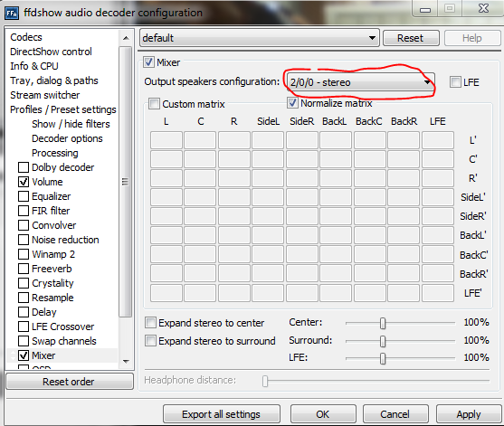The height and width of the screenshot is (426, 504).
Task: Click the ffdshow audio title bar icon
Action: [12, 14]
